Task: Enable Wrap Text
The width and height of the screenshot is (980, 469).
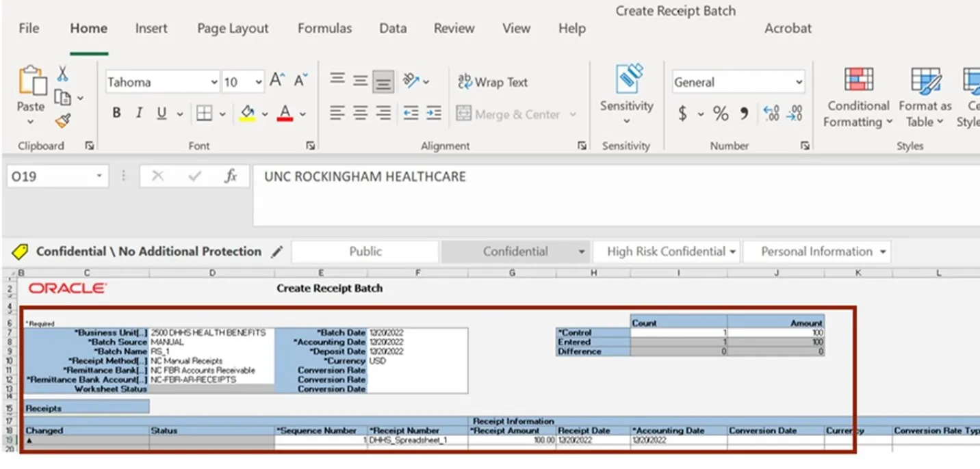Action: pyautogui.click(x=493, y=82)
